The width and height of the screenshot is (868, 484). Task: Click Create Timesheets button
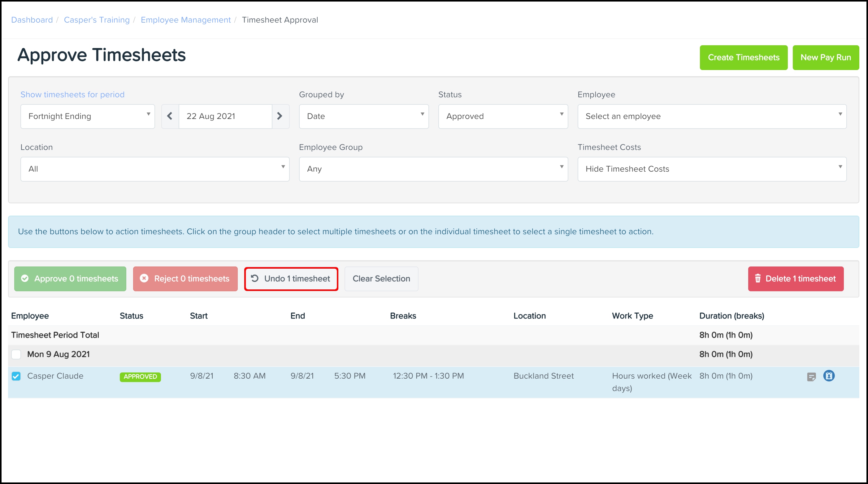tap(743, 58)
